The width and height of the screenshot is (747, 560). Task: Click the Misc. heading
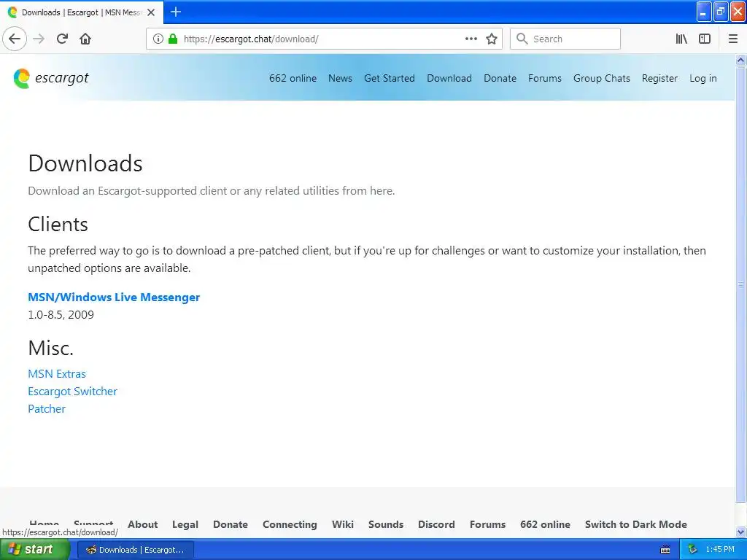(x=50, y=348)
